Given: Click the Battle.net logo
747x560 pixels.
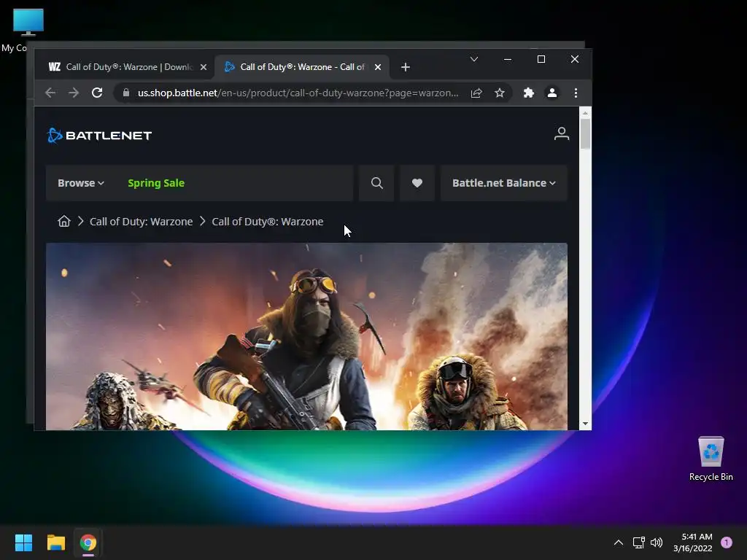Looking at the screenshot, I should (99, 135).
